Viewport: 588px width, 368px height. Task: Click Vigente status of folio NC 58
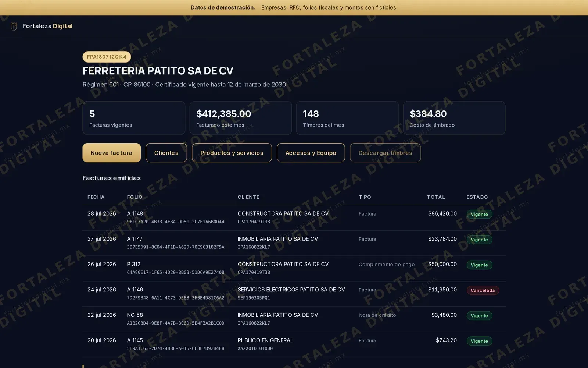479,316
